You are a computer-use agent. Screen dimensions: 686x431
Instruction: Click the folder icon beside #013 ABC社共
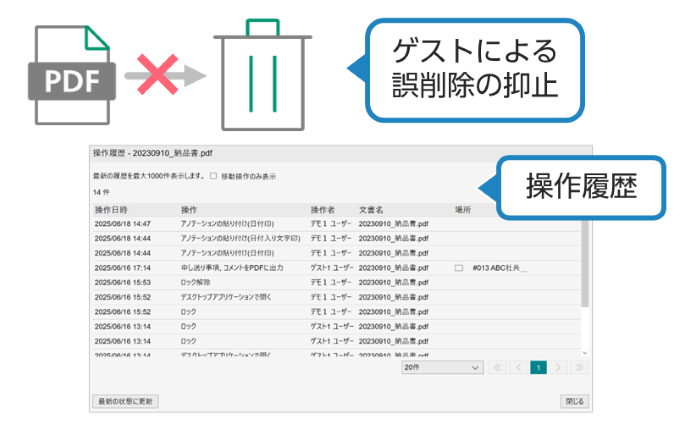pos(458,268)
